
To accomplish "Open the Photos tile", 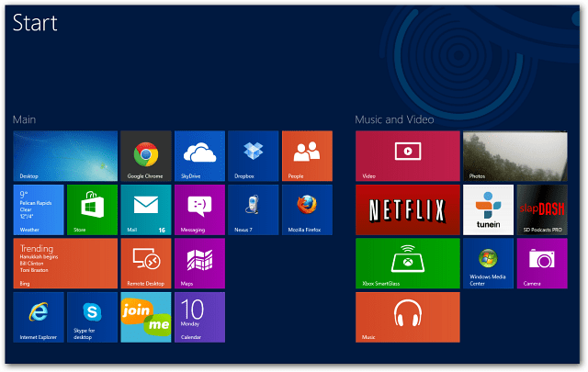I will (515, 156).
